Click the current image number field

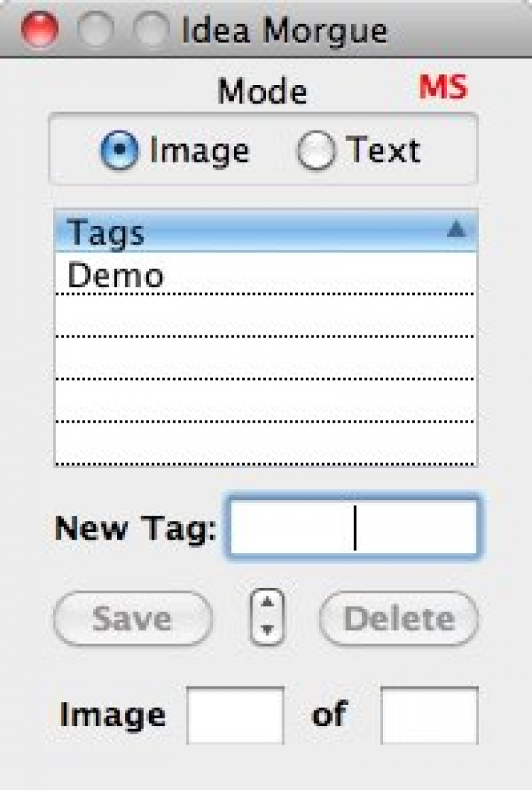tap(235, 714)
